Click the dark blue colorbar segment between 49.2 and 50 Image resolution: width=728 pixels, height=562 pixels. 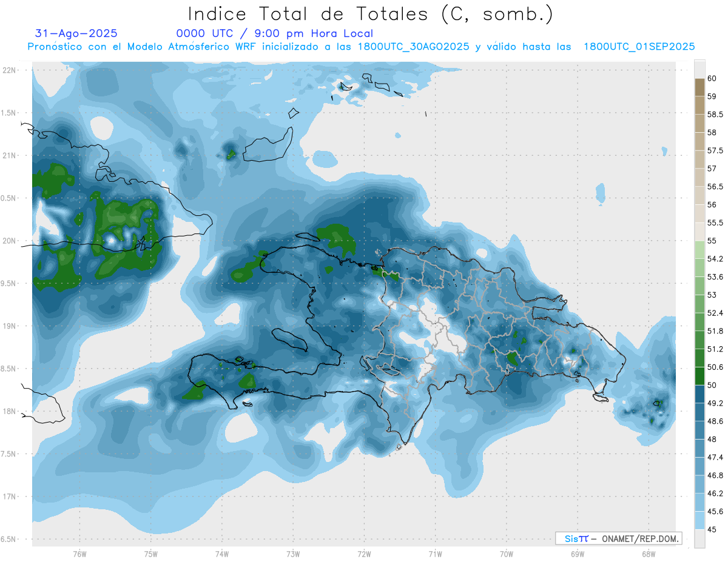coord(699,395)
